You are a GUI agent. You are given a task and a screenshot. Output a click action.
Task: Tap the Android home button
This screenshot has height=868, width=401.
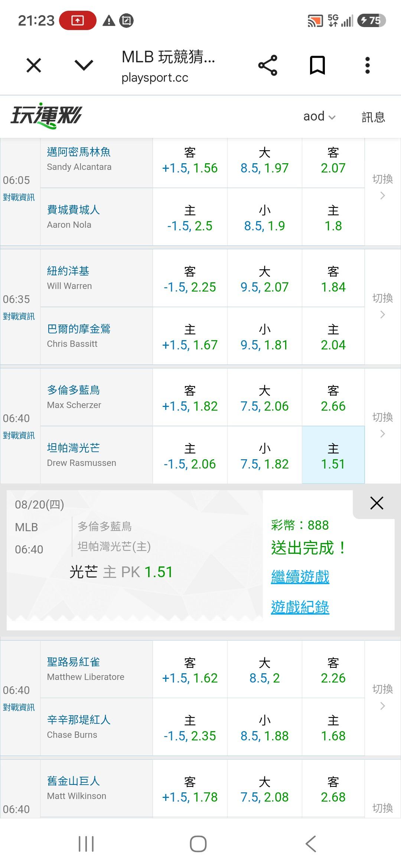[198, 844]
